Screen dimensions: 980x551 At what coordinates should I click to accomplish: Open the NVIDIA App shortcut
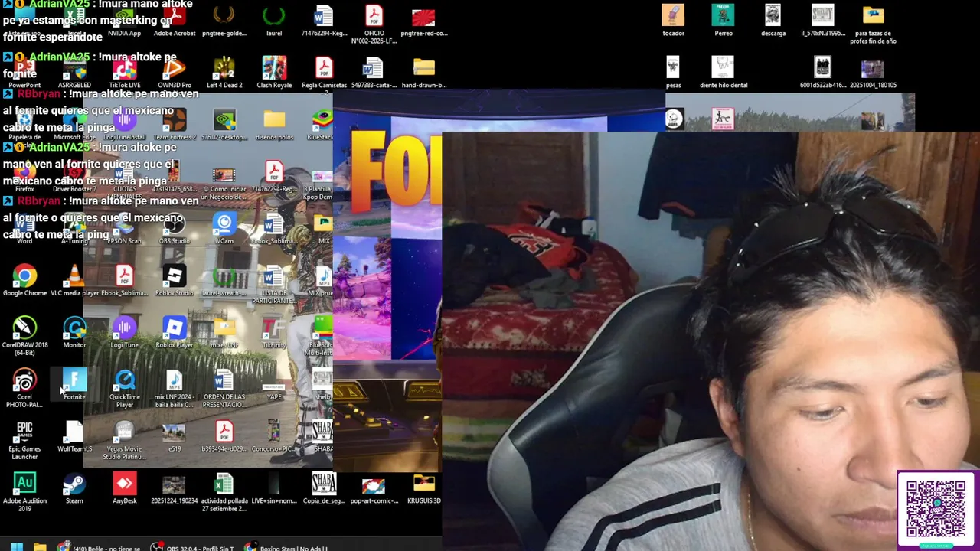pos(124,21)
